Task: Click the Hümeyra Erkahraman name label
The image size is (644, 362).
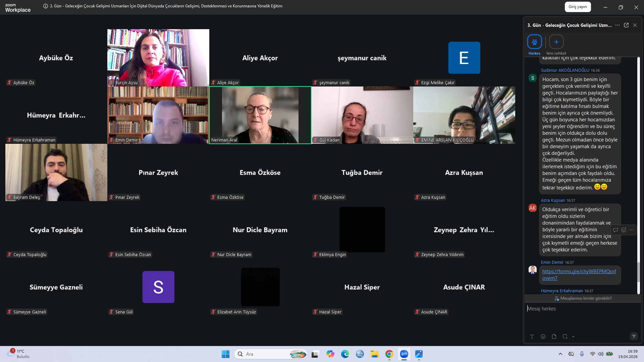Action: pyautogui.click(x=31, y=140)
